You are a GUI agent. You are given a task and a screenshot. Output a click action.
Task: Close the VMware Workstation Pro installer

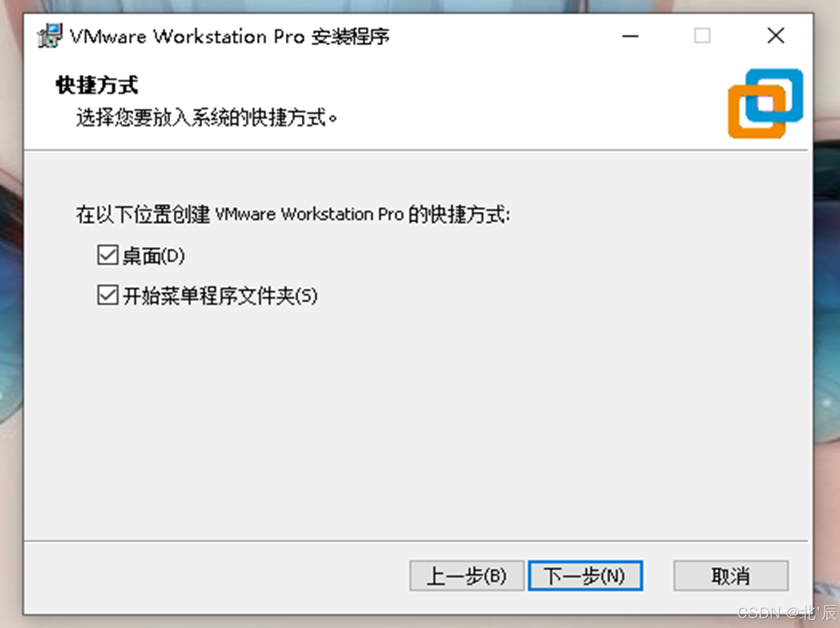coord(776,36)
